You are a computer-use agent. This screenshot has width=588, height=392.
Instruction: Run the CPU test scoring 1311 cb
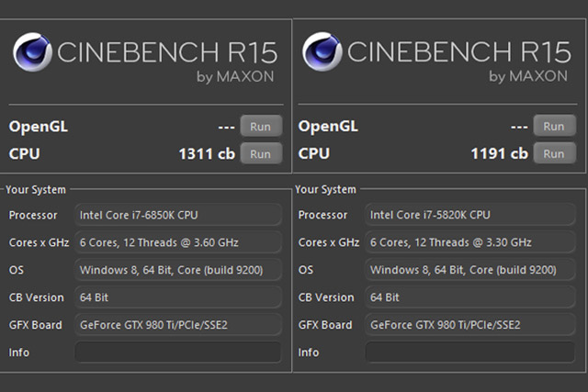coord(261,153)
